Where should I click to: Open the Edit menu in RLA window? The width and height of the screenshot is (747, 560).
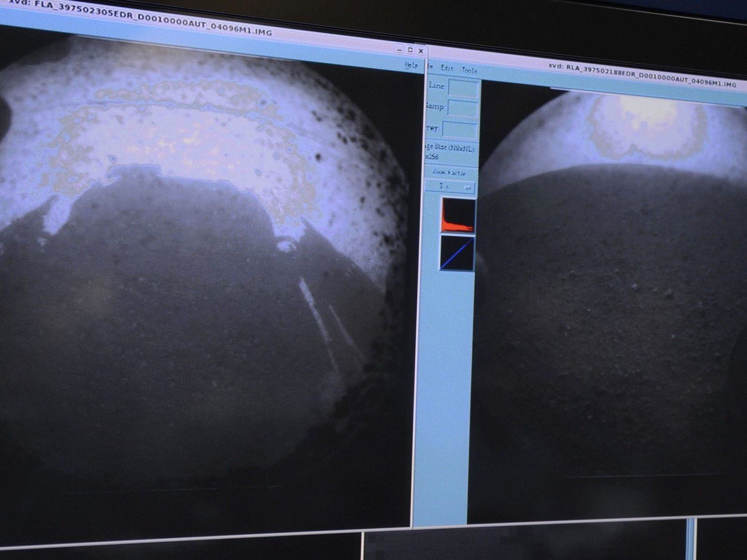point(447,68)
